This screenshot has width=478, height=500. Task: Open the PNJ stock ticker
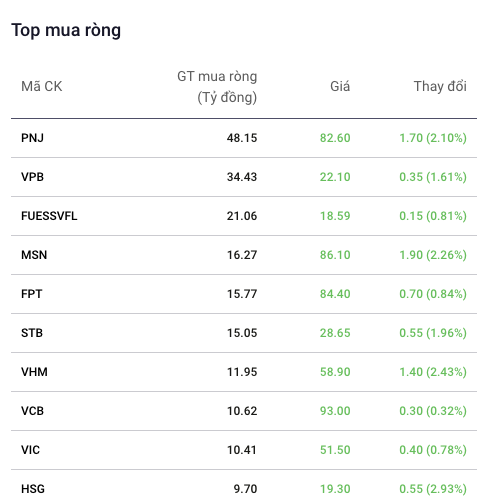(32, 138)
